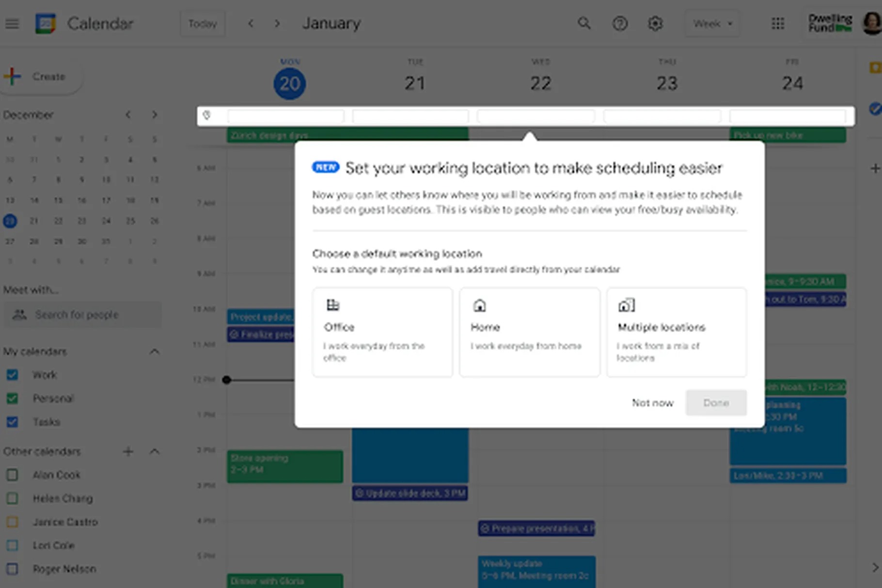Open the green Store opening event
Viewport: 882px width, 588px height.
tap(284, 466)
